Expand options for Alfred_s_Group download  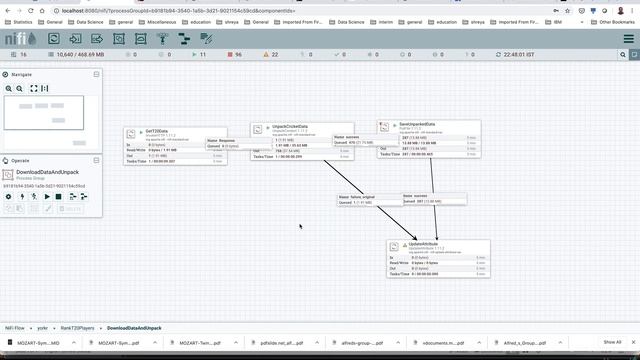(560, 343)
